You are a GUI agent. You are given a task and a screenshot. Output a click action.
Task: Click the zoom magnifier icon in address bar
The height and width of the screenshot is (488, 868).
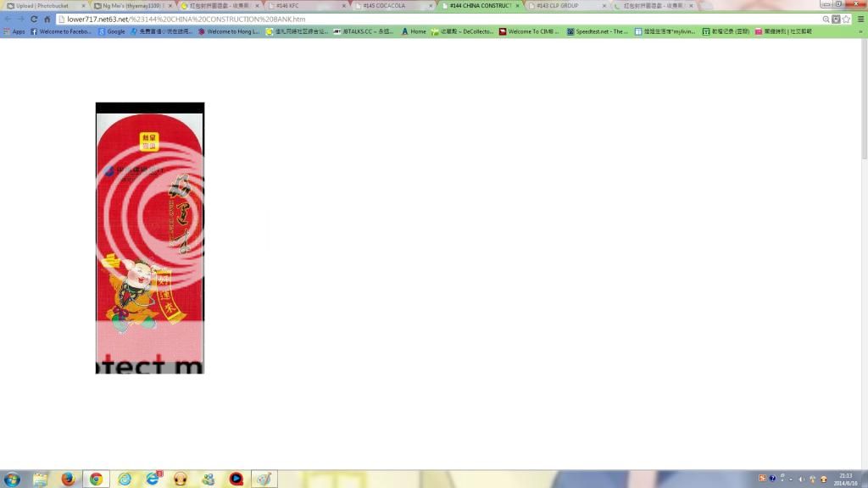tap(826, 19)
